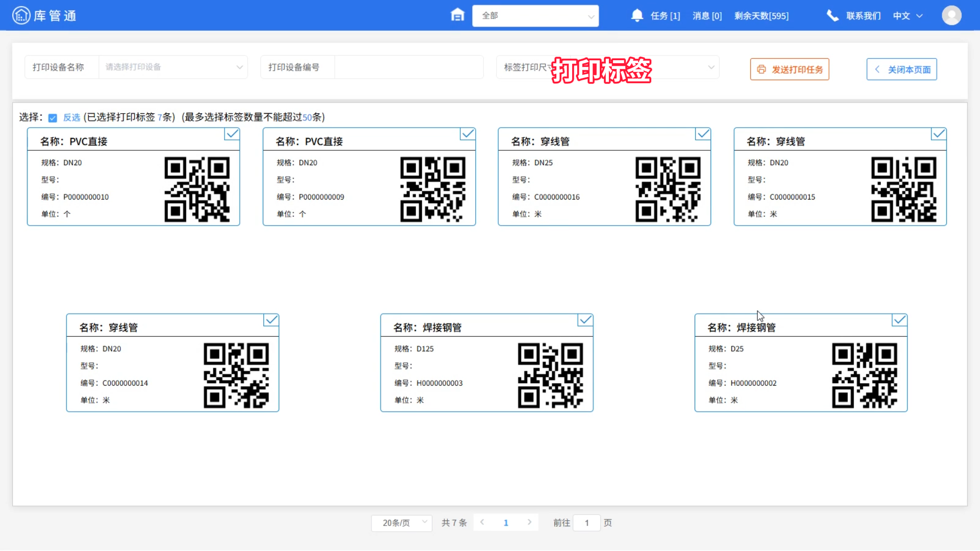This screenshot has width=980, height=551.
Task: Open the home warehouse icon
Action: [x=458, y=15]
